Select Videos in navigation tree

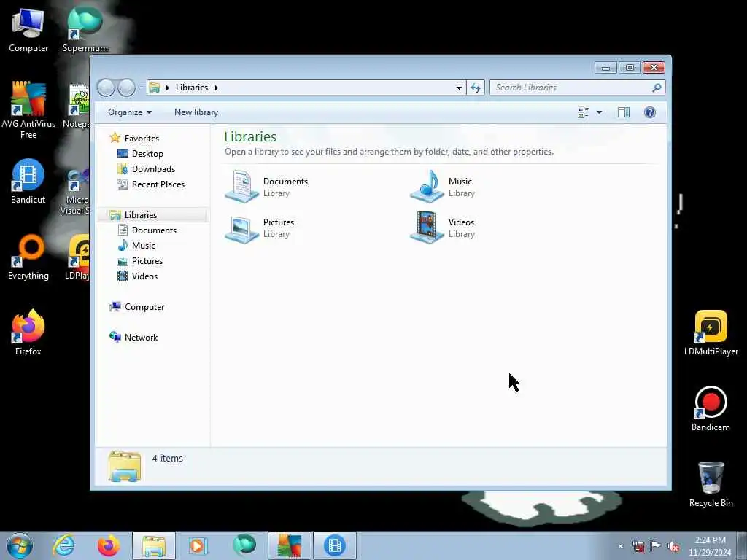click(138, 276)
